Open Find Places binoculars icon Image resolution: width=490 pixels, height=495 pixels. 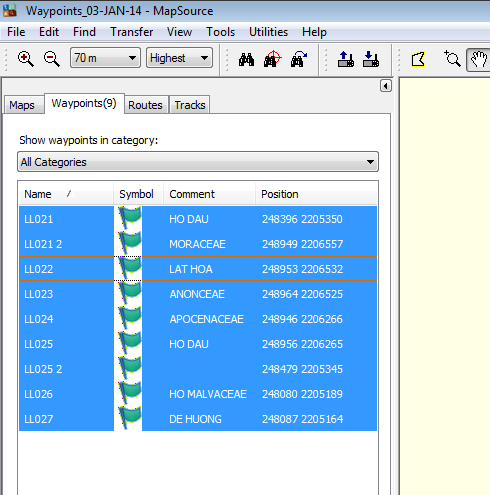(246, 60)
